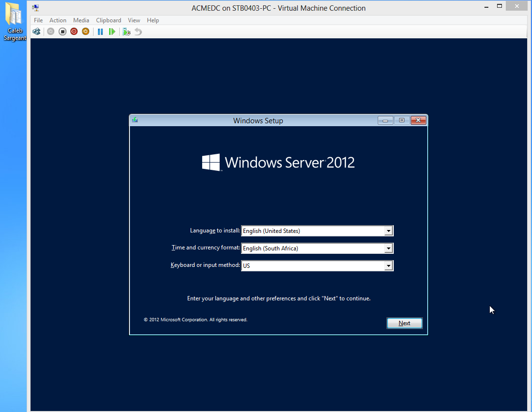Click the greyed Start virtual machine icon
Viewport: 532px width, 412px height.
click(x=50, y=32)
